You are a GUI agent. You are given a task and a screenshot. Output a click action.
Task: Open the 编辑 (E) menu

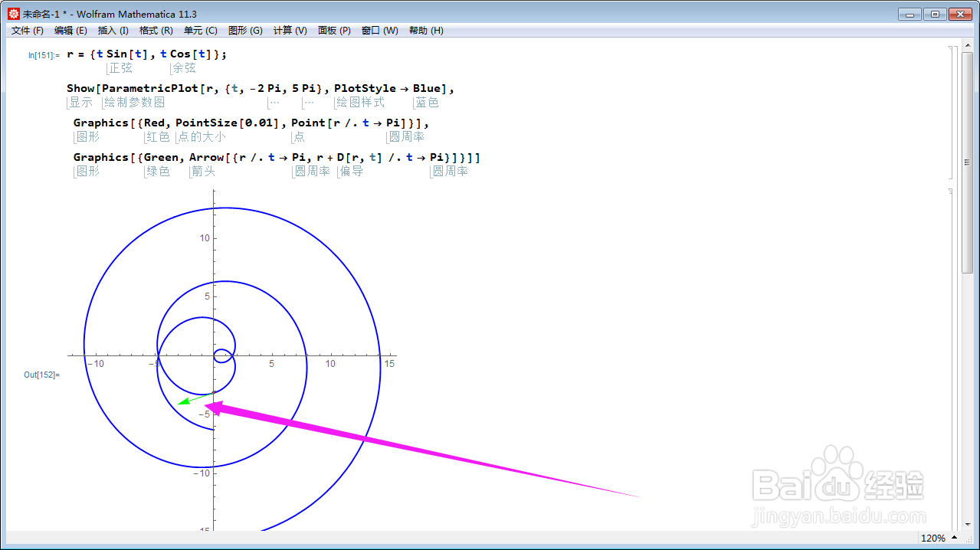70,31
